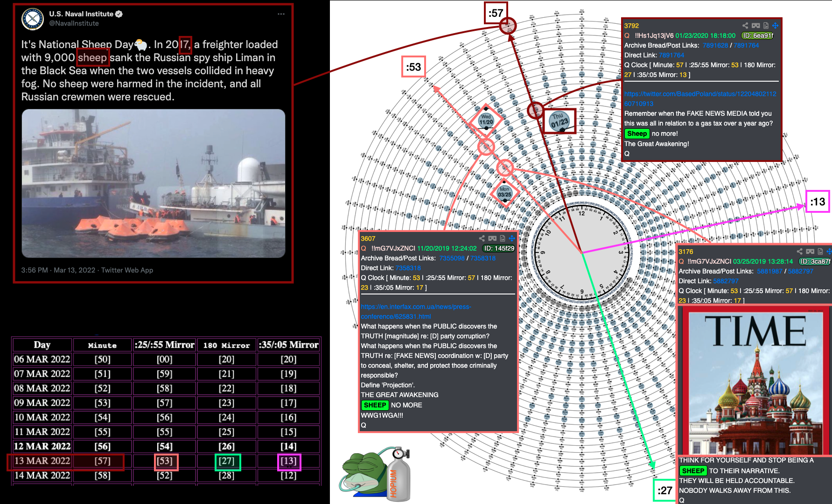The height and width of the screenshot is (504, 832).
Task: Open the Direct Link 7891764 in post 3792
Action: pos(671,55)
